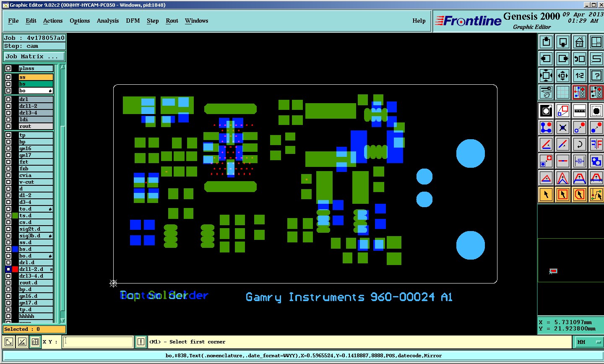Open the Windows menu

pos(197,21)
